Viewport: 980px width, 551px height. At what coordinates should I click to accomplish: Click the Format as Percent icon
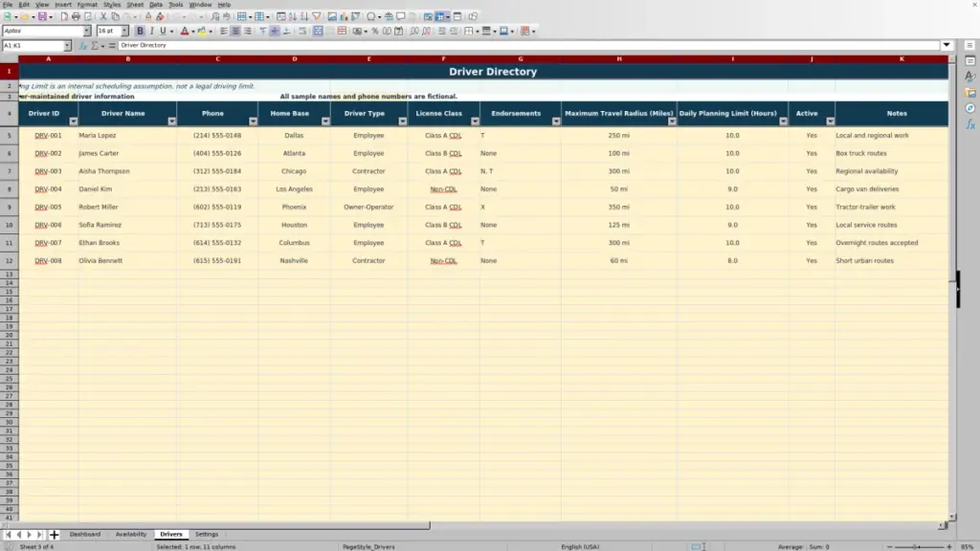(x=375, y=32)
